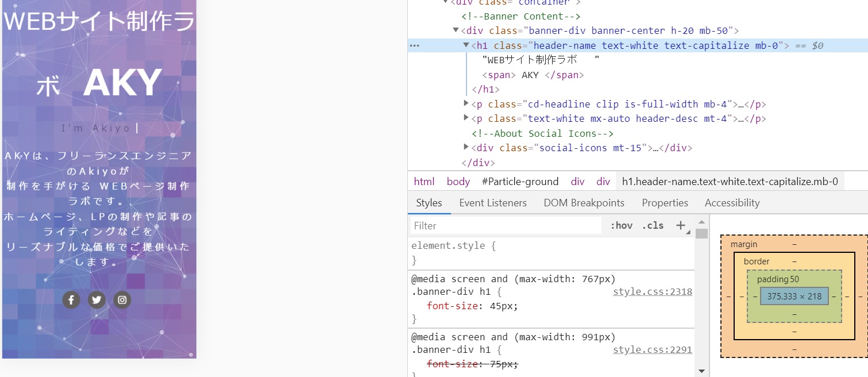The width and height of the screenshot is (868, 377).
Task: Collapse the banner-div element node
Action: 456,30
